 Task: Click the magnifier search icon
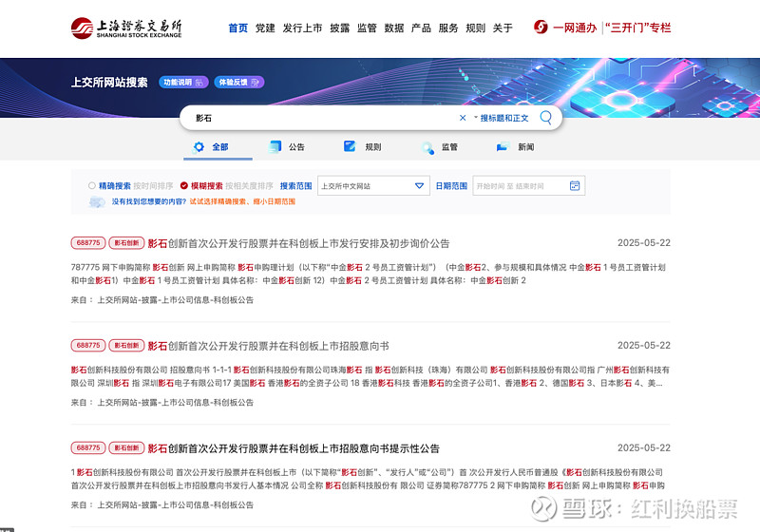546,118
